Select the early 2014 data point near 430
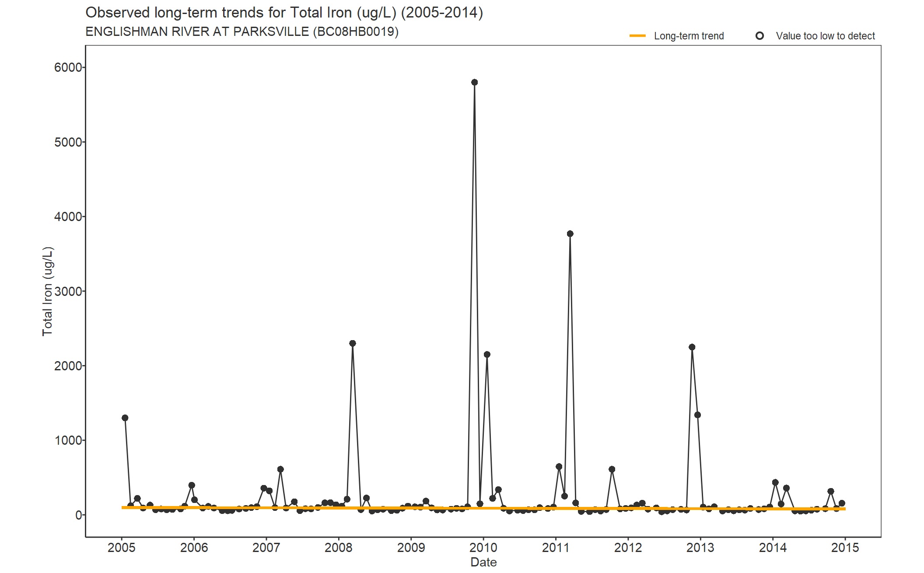 click(775, 482)
